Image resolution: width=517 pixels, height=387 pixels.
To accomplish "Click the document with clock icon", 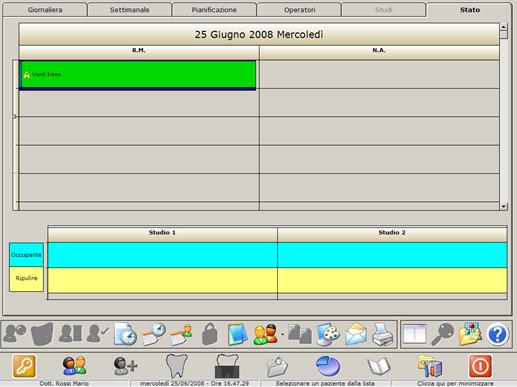I will 125,334.
